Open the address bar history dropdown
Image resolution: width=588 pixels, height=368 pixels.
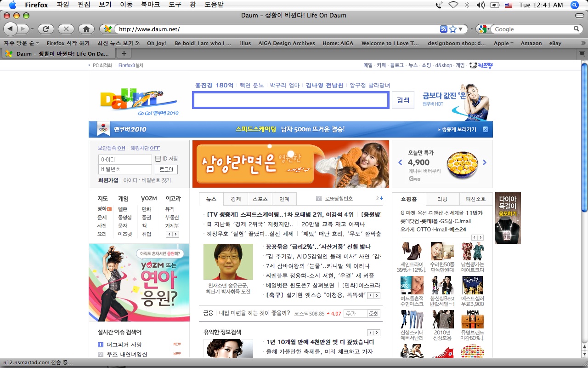coord(460,29)
